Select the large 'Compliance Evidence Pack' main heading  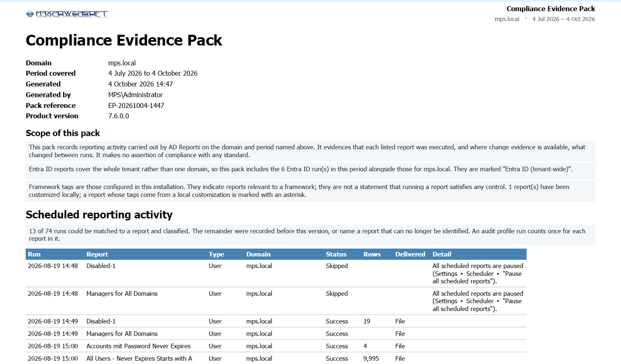click(124, 40)
